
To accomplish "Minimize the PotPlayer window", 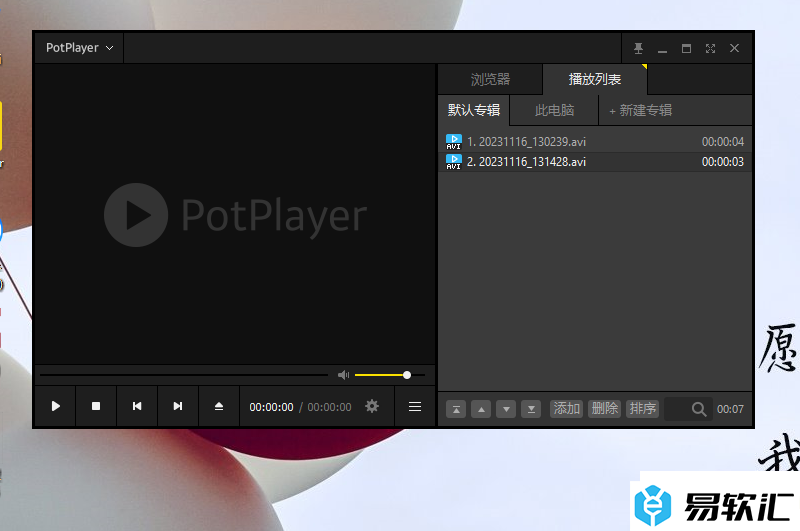I will click(662, 49).
